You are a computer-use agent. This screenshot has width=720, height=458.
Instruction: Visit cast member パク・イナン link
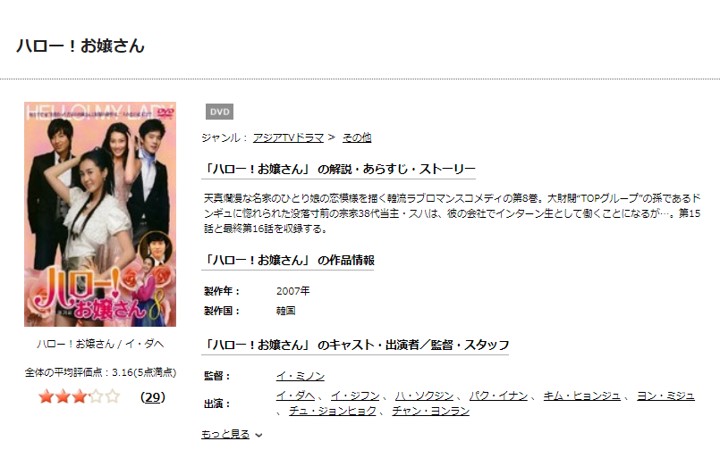point(498,396)
